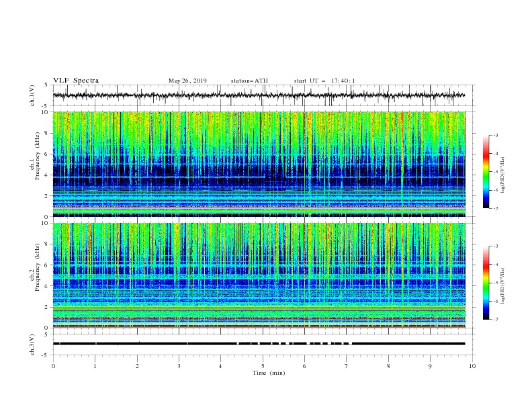Click the ch.1 spectrogram color scale bar
This screenshot has height=411, width=532.
point(486,172)
